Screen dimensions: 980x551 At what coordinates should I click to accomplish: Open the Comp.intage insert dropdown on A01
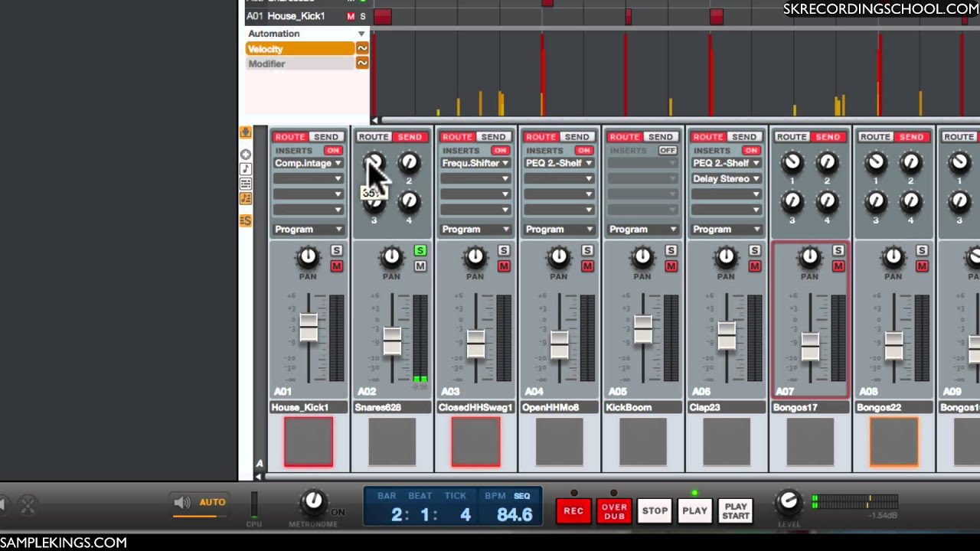(x=308, y=164)
